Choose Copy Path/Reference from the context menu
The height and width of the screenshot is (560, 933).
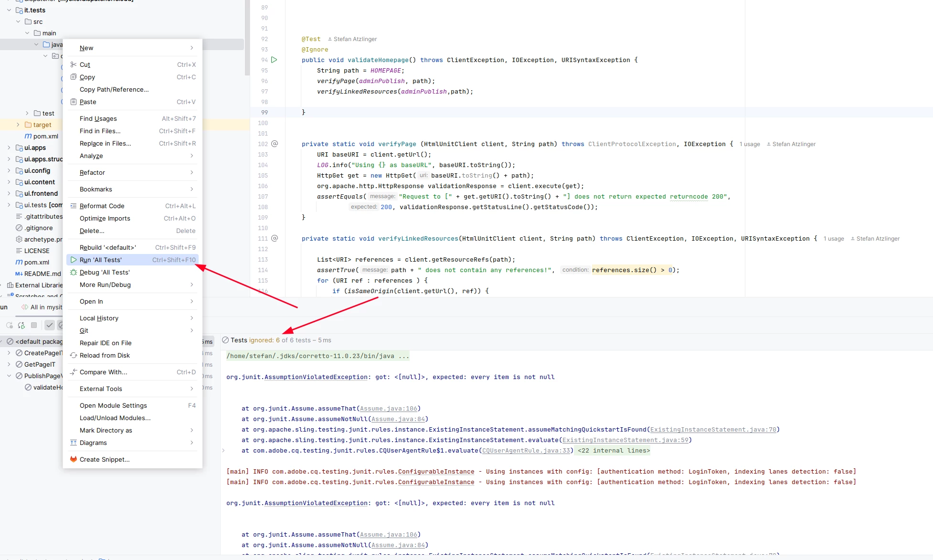point(114,89)
